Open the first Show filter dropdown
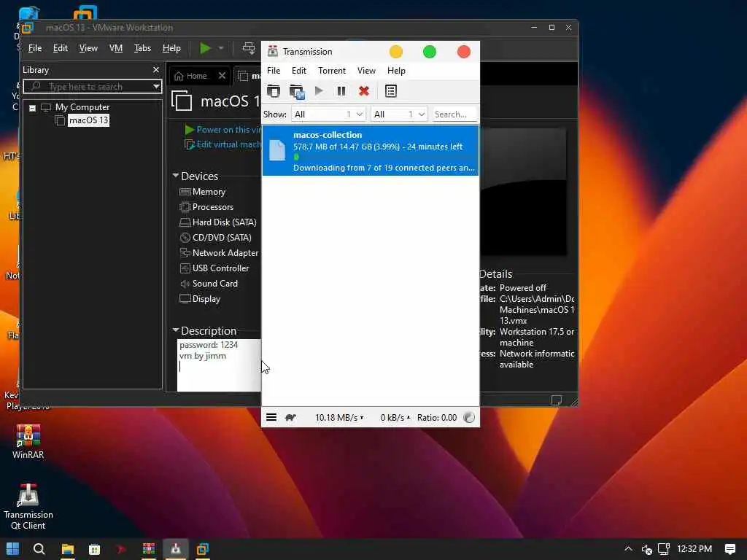The width and height of the screenshot is (747, 560). (x=328, y=114)
